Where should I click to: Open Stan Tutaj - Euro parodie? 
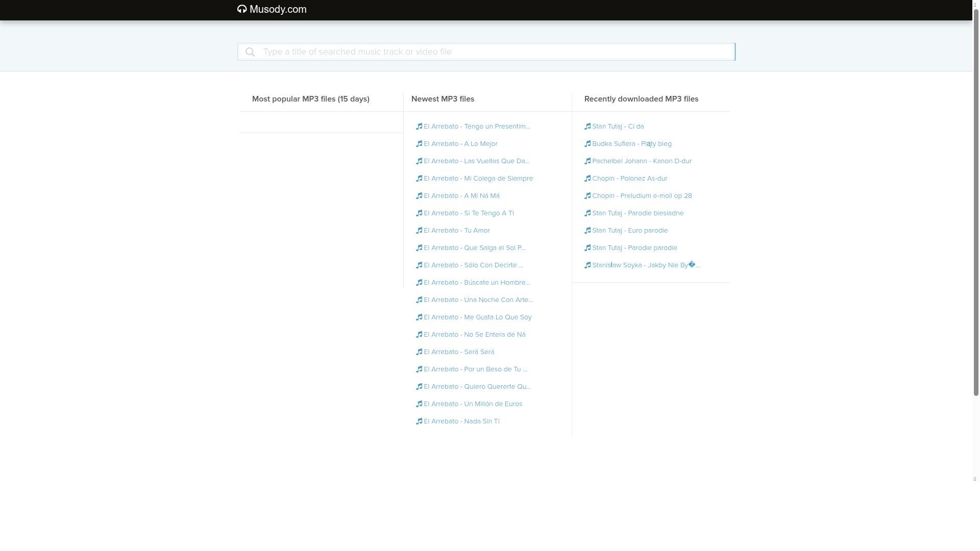pyautogui.click(x=629, y=231)
